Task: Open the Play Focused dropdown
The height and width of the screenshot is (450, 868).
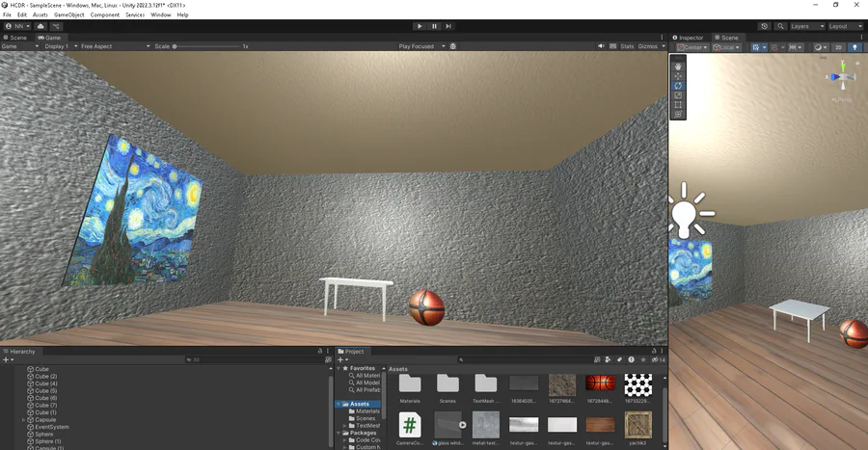Action: point(421,46)
